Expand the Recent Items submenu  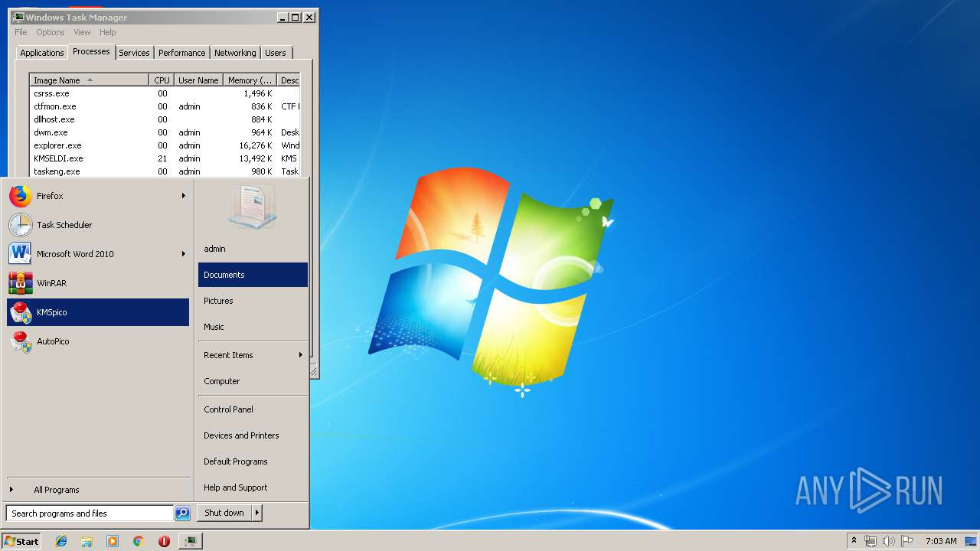click(x=253, y=355)
